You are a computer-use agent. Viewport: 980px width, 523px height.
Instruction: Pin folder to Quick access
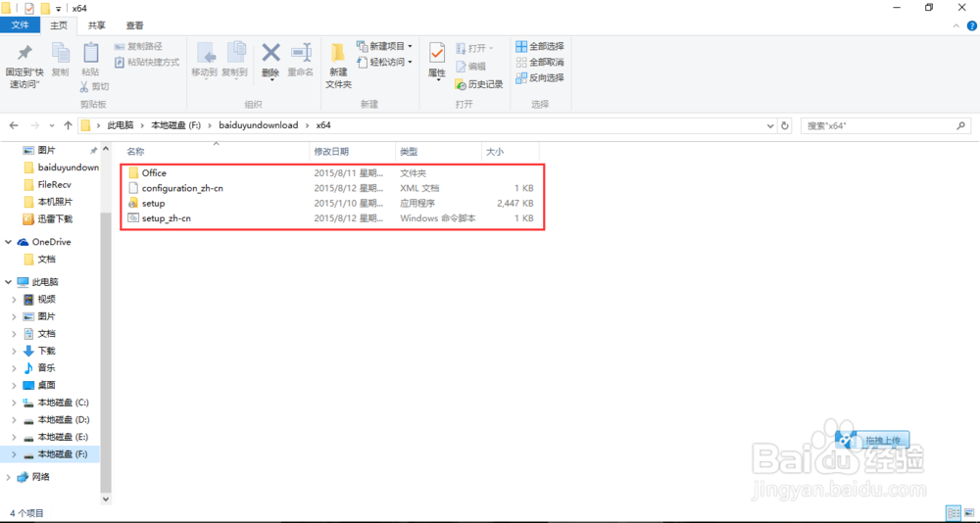point(24,67)
